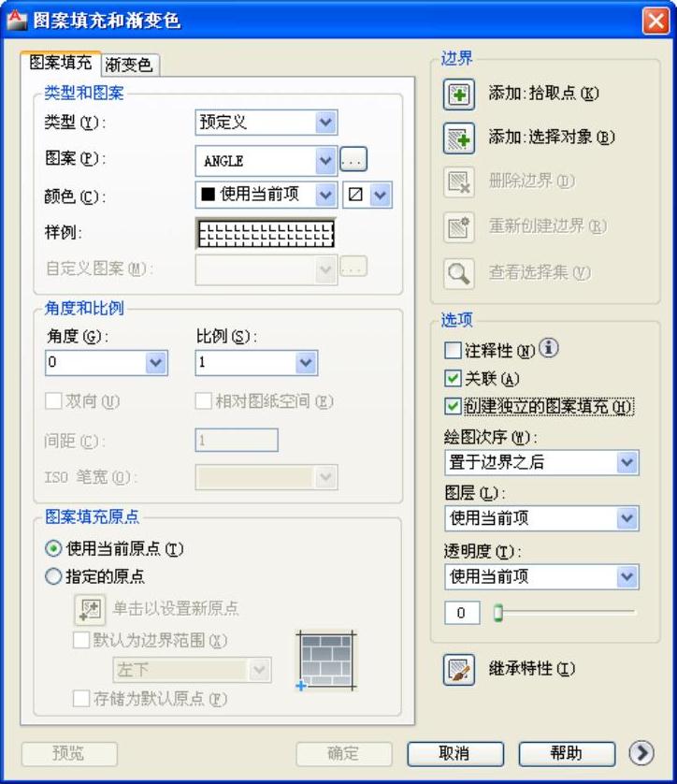Click the Add: Pick Points (拾取点) icon
Viewport: 677px width, 784px height.
[459, 94]
